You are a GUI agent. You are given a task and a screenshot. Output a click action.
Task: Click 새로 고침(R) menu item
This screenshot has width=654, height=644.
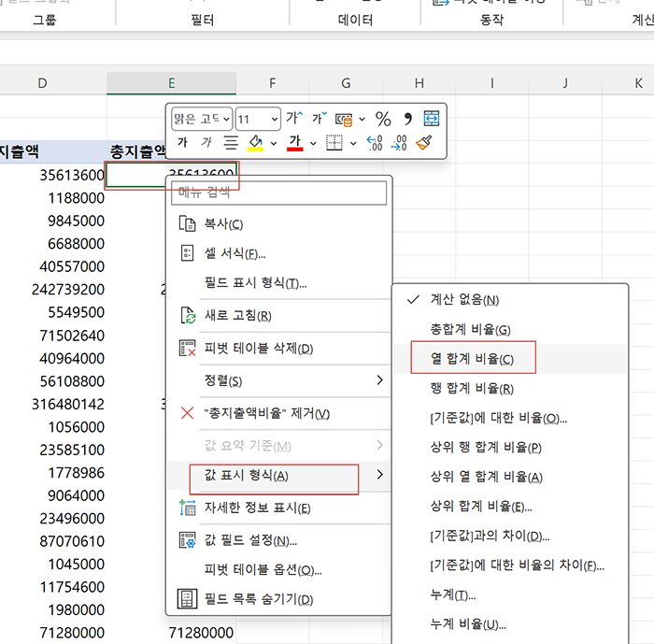coord(278,316)
